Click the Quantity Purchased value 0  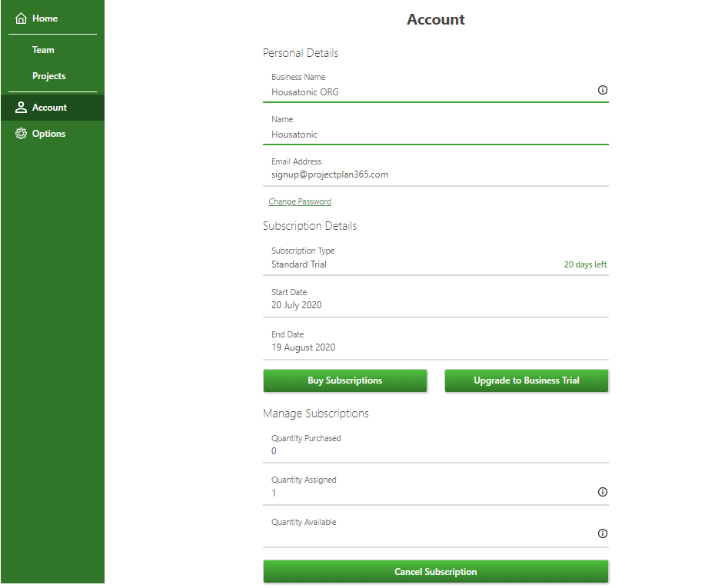pyautogui.click(x=274, y=451)
